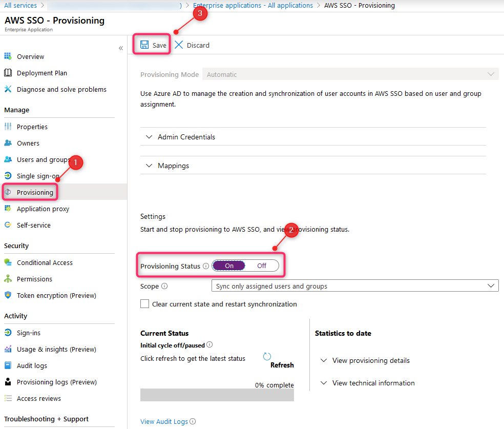The image size is (504, 429).
Task: Expand View provisioning details
Action: (365, 360)
